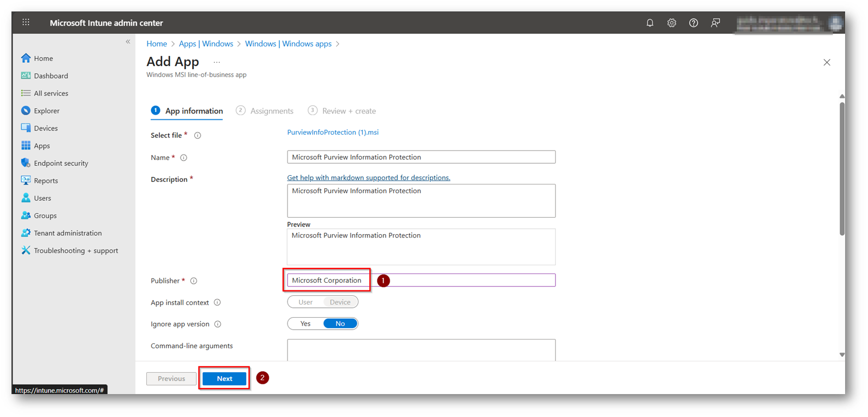This screenshot has width=868, height=417.
Task: Click info icon next to Publisher
Action: click(x=193, y=281)
